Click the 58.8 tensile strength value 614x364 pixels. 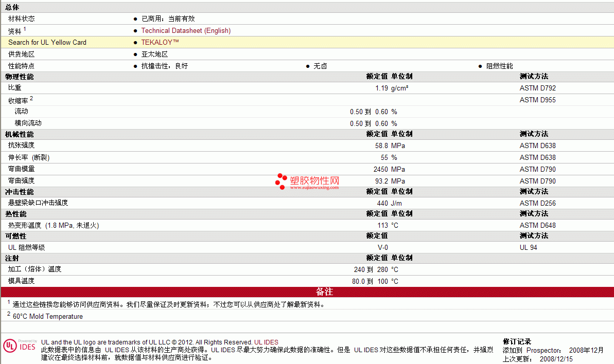pos(381,145)
